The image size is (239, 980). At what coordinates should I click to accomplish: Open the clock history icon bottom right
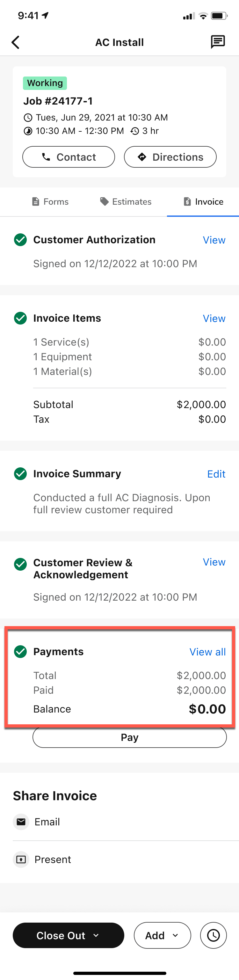click(213, 935)
